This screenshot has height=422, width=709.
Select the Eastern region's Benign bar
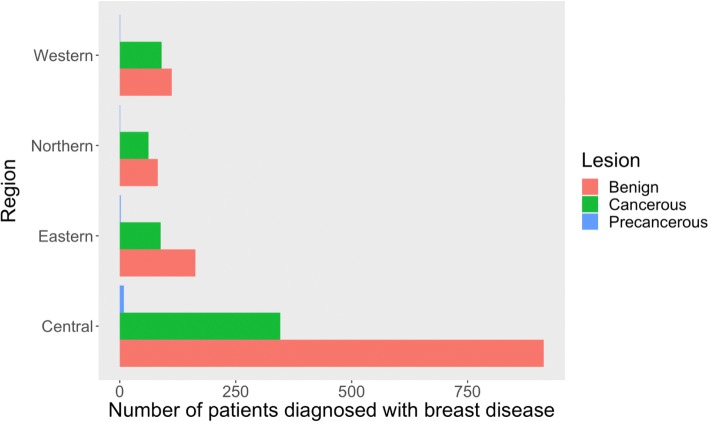pos(157,263)
